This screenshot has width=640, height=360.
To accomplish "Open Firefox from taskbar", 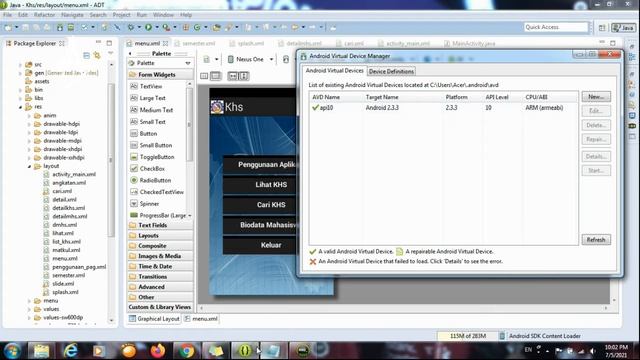I will click(x=158, y=351).
